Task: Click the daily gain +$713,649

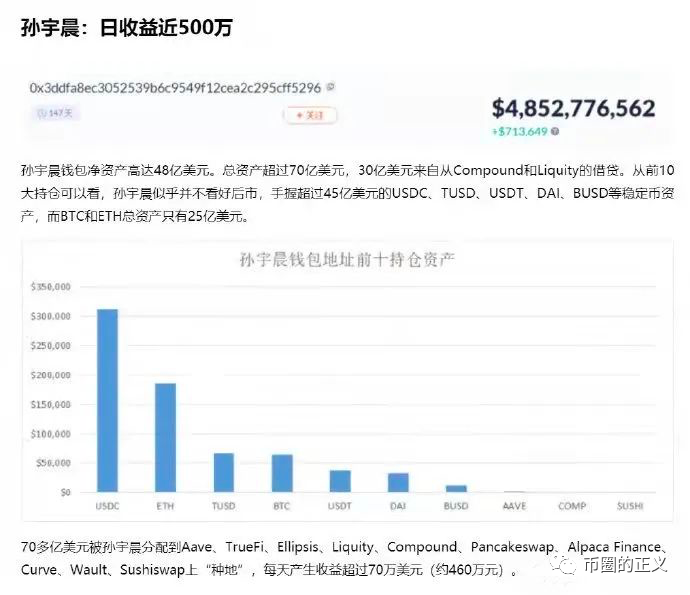Action: tap(520, 131)
